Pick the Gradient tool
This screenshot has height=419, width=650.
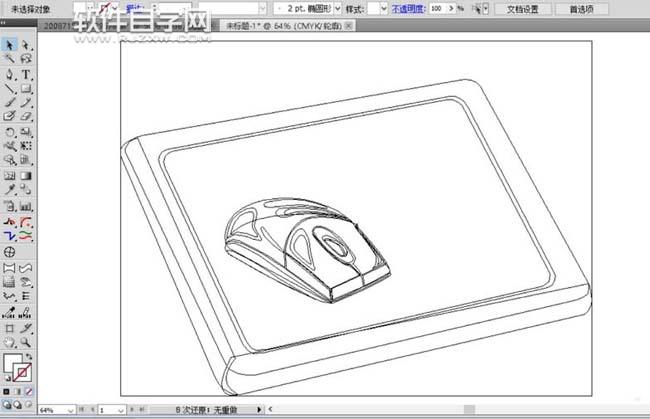click(x=26, y=176)
